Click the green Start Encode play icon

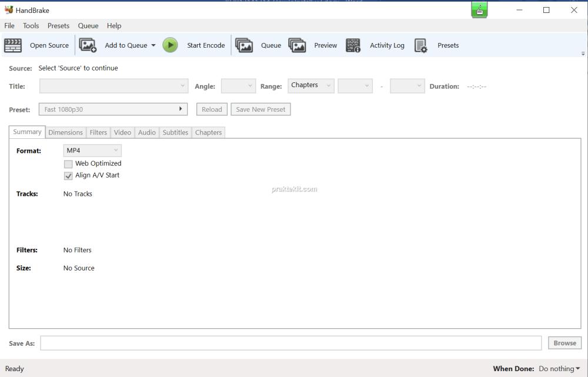[171, 45]
